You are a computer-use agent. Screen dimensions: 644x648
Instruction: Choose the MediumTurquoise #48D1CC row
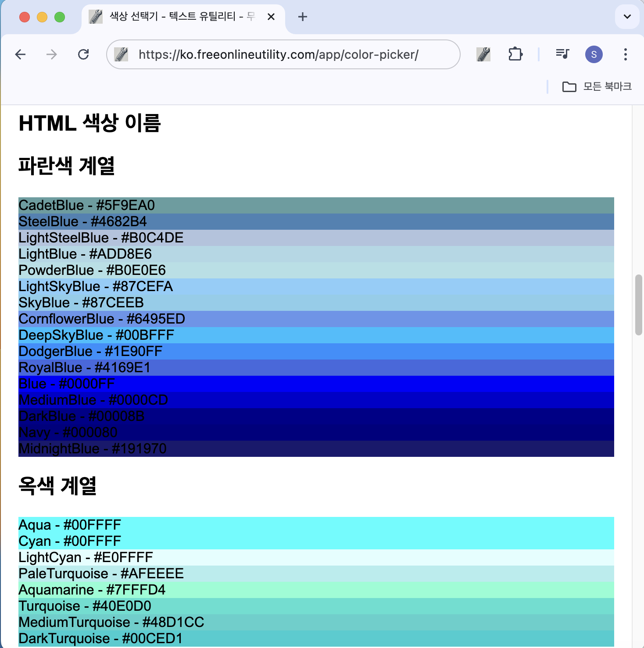point(316,622)
